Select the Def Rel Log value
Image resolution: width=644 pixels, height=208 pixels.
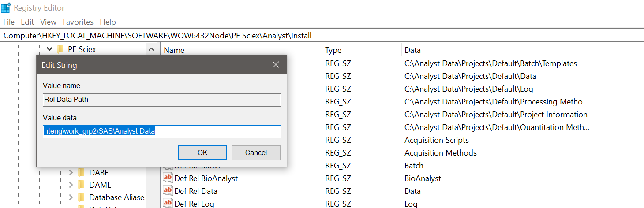tap(194, 204)
